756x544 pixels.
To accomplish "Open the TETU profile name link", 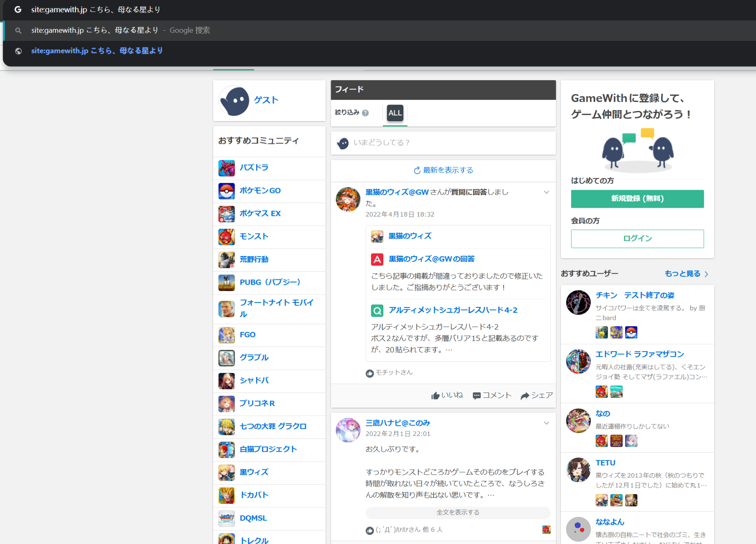I will [606, 463].
